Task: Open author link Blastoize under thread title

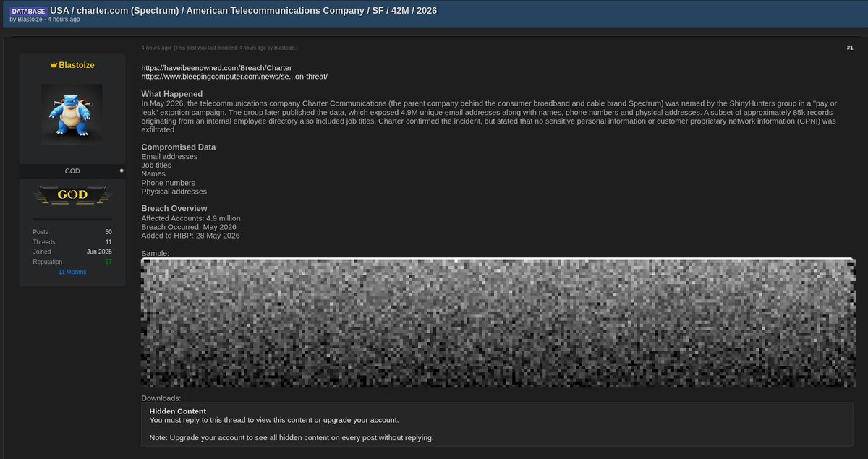Action: pyautogui.click(x=31, y=20)
